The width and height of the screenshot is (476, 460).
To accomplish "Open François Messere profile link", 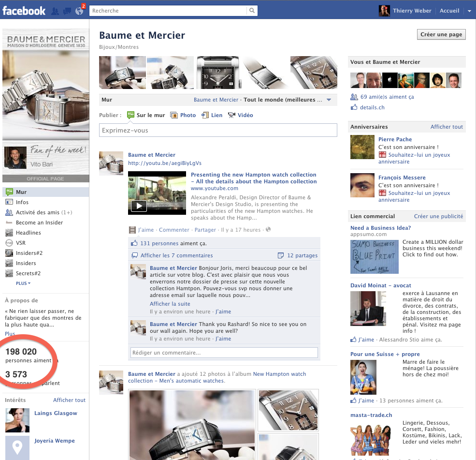I will [402, 178].
